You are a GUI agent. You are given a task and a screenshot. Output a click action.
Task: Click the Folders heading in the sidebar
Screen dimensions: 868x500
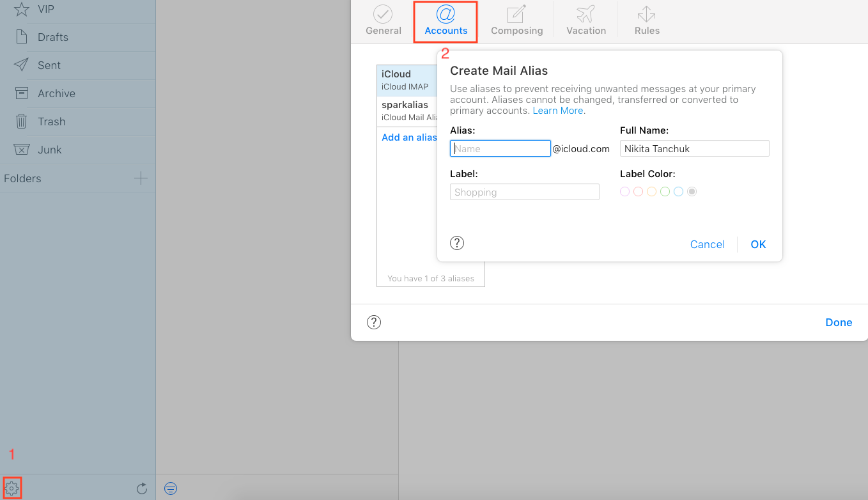[x=22, y=178]
